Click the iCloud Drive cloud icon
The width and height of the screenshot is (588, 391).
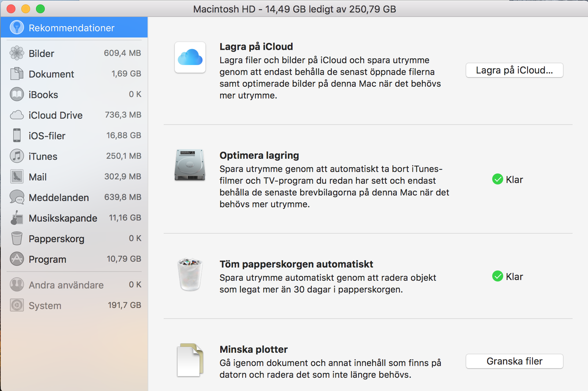tap(17, 115)
